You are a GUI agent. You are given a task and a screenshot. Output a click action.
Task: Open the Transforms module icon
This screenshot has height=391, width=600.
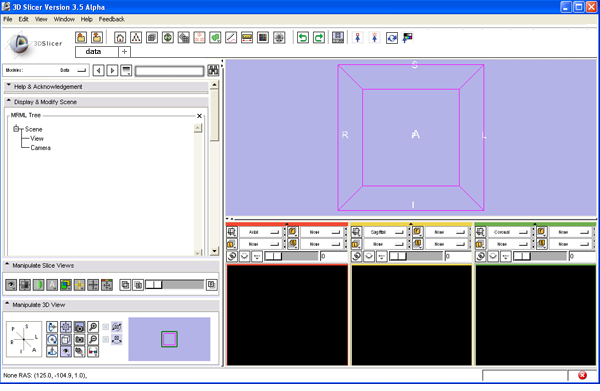(x=184, y=37)
